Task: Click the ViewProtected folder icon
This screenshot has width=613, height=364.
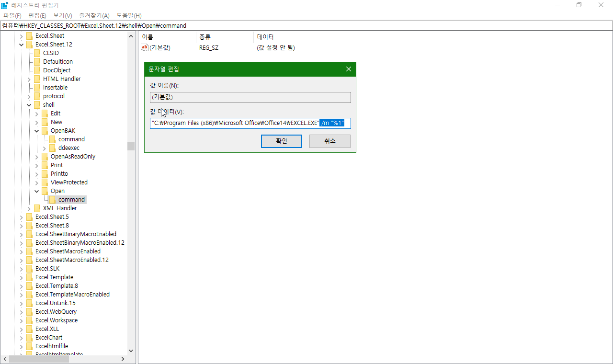Action: [x=45, y=182]
